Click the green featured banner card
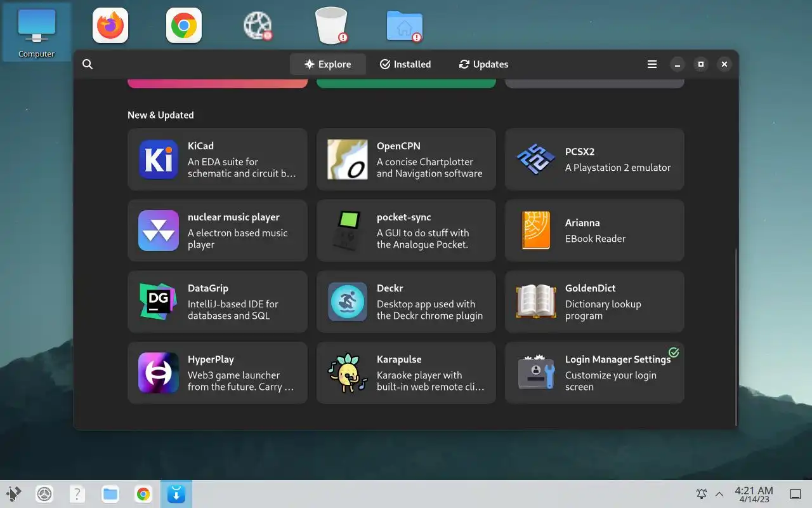This screenshot has height=508, width=812. [406, 83]
